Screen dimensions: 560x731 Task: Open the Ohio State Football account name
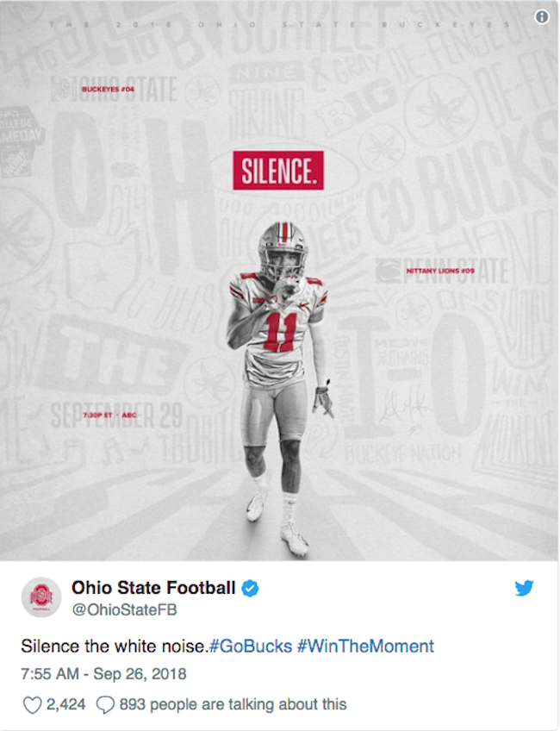pos(153,587)
